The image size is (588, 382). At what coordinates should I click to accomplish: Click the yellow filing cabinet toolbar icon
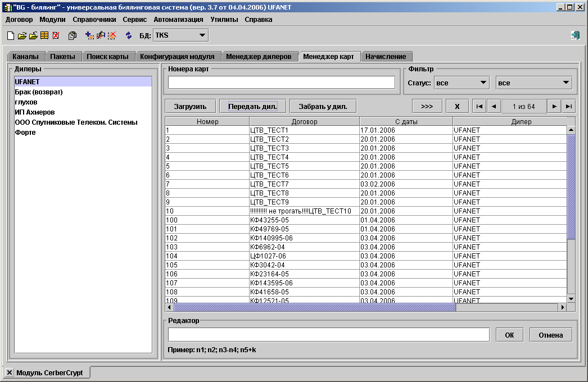(44, 35)
